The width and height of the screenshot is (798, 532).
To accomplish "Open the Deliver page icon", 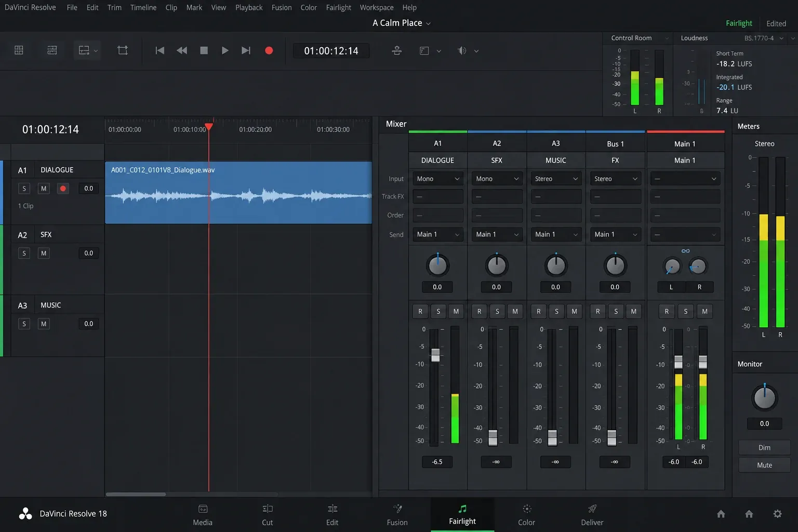I will pos(592,509).
